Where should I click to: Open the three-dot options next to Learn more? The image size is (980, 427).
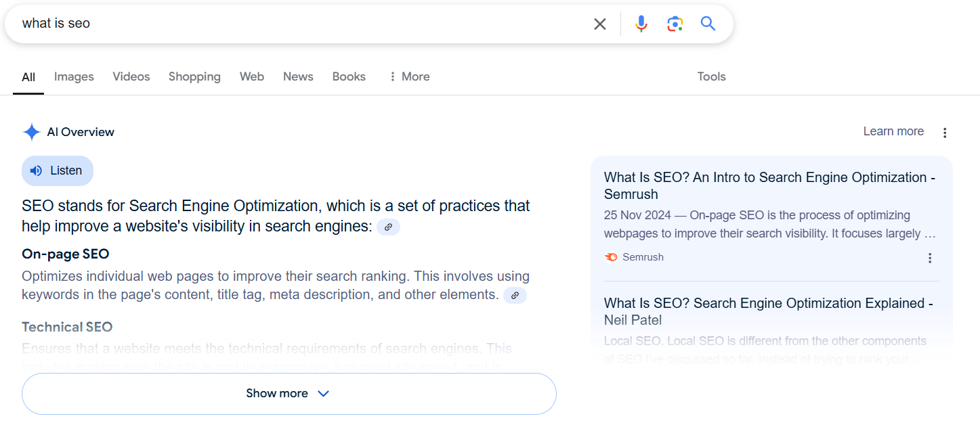point(945,133)
